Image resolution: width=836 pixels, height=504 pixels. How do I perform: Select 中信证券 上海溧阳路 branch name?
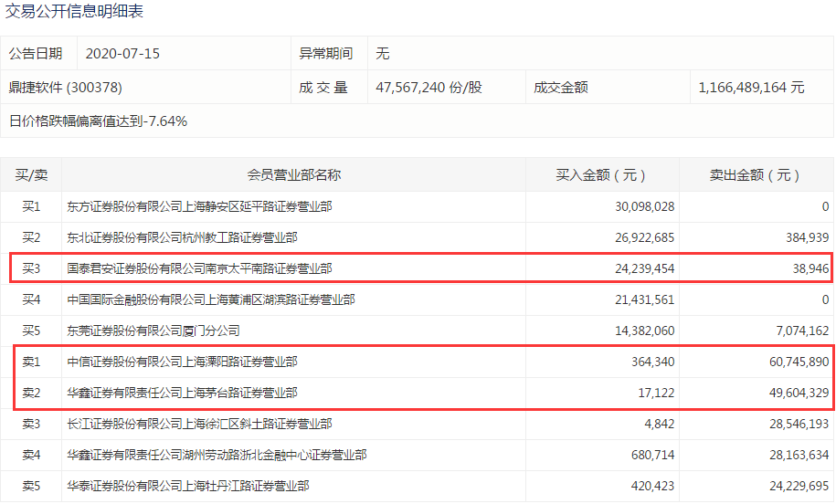(182, 362)
